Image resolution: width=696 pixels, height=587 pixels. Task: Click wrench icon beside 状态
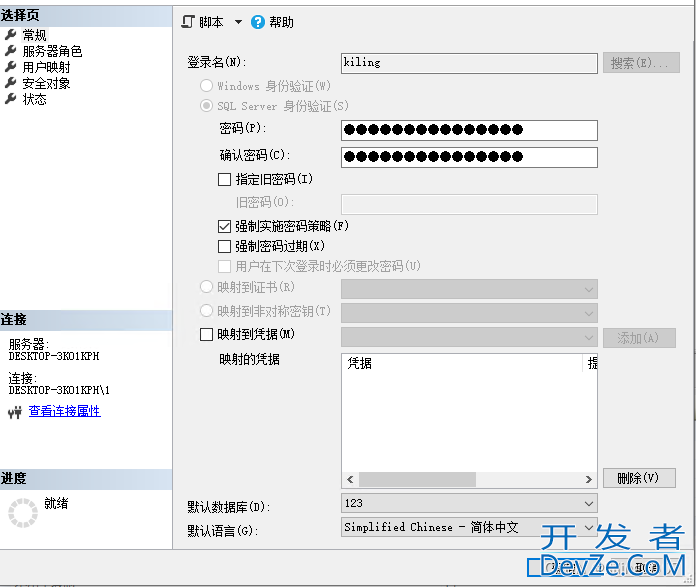click(x=11, y=99)
